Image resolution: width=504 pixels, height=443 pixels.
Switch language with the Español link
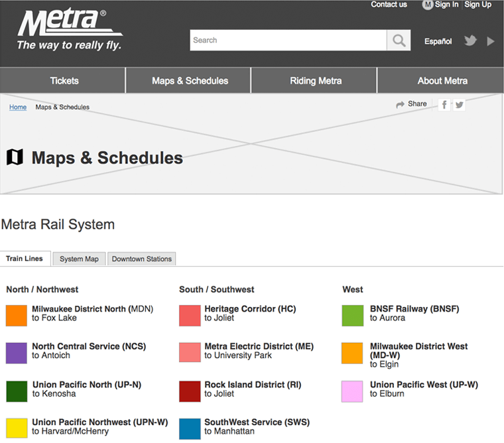[438, 42]
